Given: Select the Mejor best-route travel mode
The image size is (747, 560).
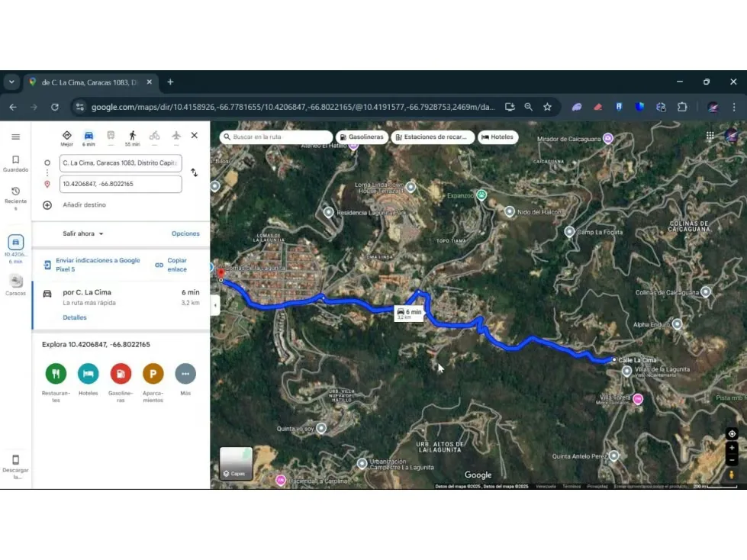Looking at the screenshot, I should (x=66, y=138).
